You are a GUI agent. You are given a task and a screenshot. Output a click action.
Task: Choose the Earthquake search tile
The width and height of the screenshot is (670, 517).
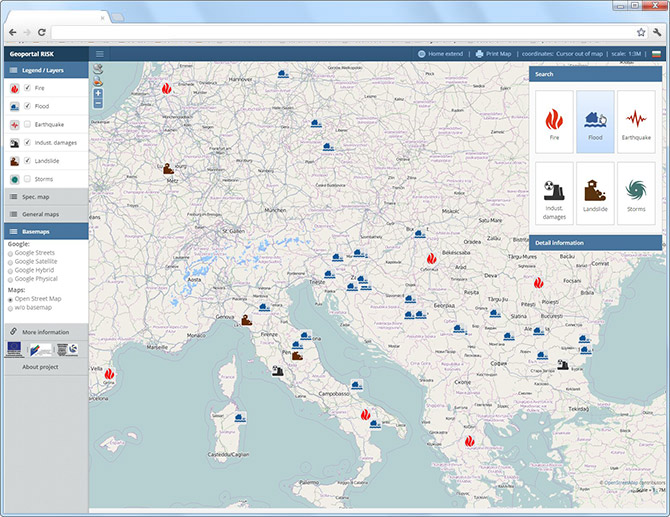click(636, 122)
